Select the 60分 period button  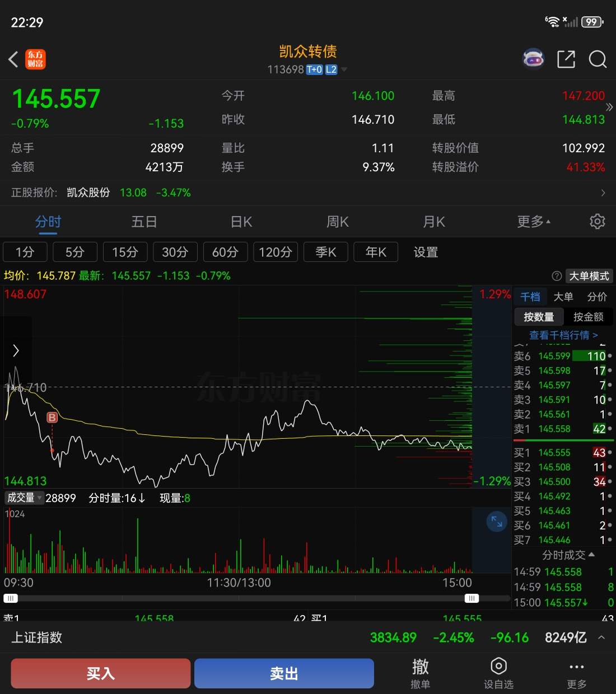click(225, 252)
